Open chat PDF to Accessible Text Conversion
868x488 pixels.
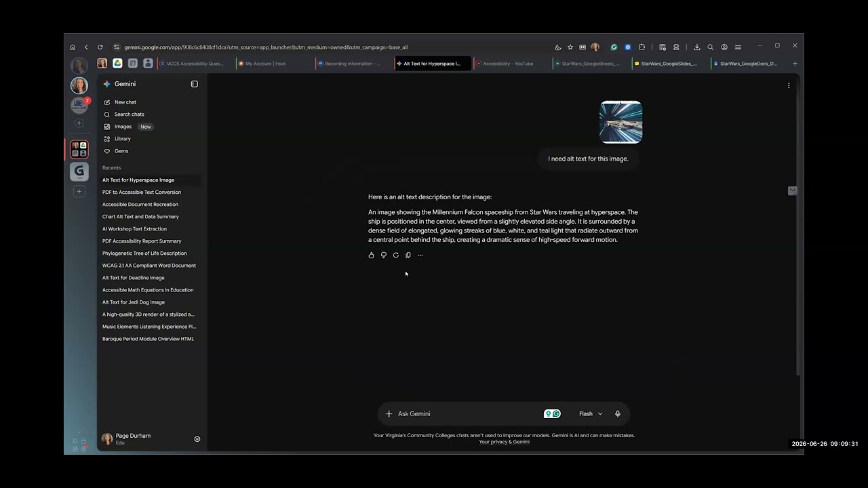(142, 192)
